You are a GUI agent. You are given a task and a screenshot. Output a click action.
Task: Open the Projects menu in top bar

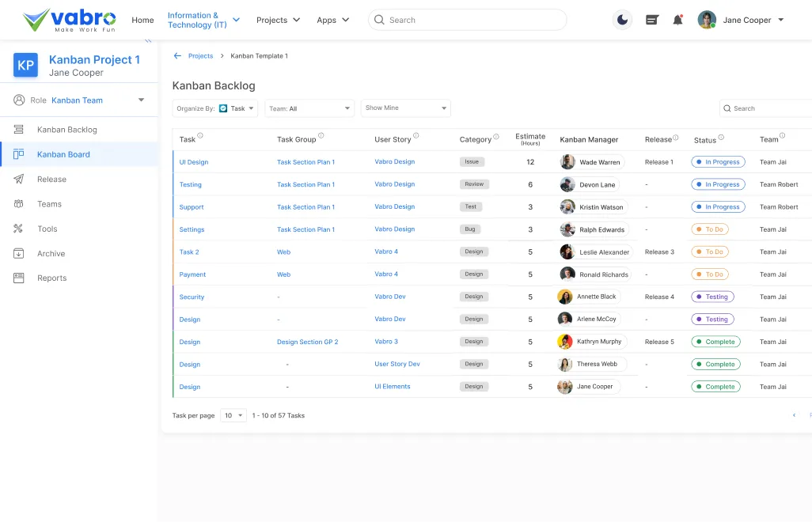278,20
